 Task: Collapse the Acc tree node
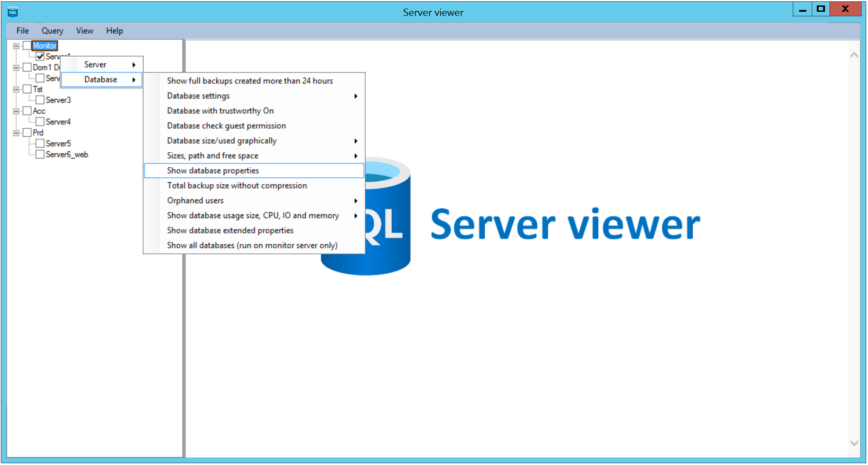tap(16, 111)
